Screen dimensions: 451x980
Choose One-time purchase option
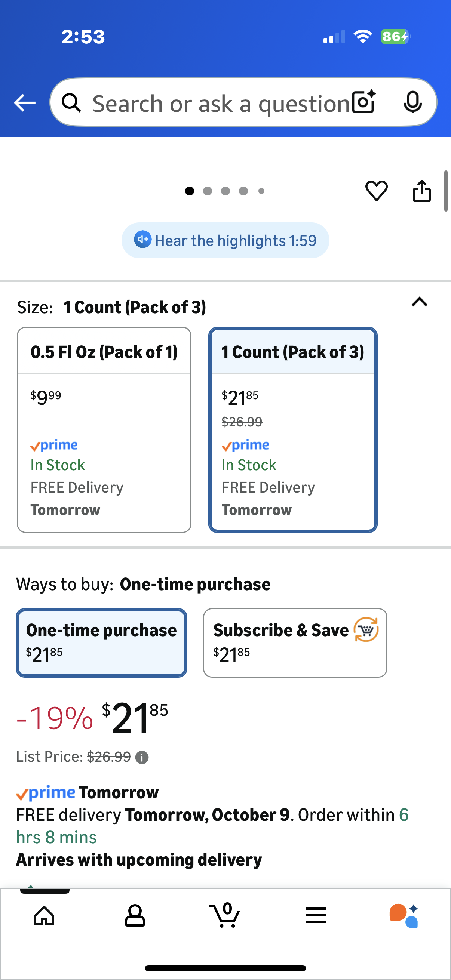click(101, 642)
